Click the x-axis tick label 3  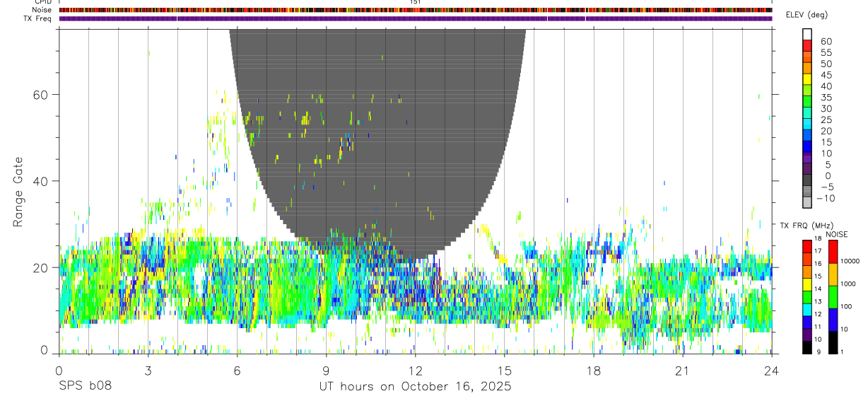(148, 371)
